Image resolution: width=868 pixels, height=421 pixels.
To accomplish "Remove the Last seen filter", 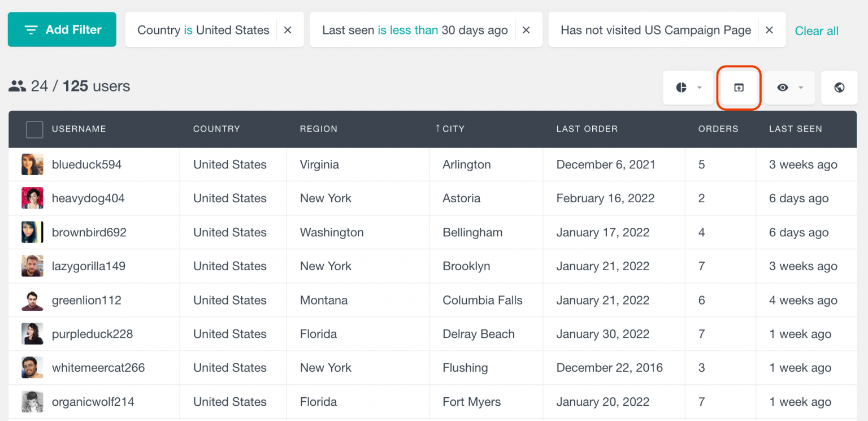I will tap(527, 30).
